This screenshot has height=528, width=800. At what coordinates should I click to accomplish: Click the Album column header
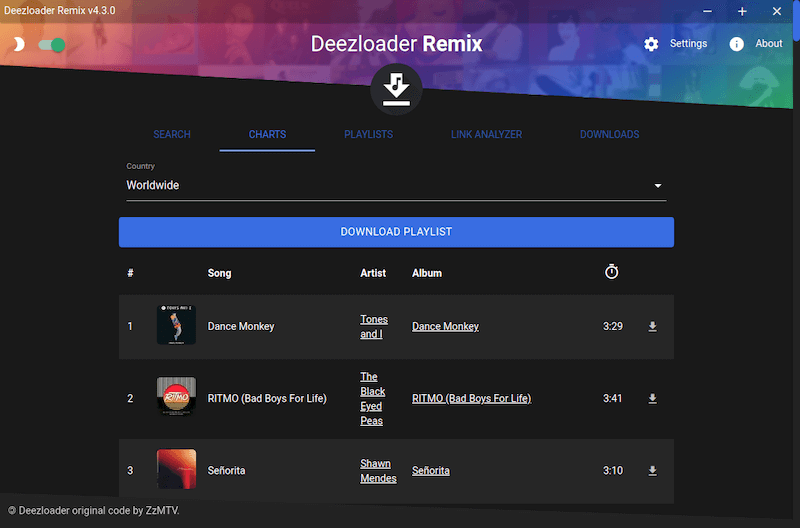(427, 273)
